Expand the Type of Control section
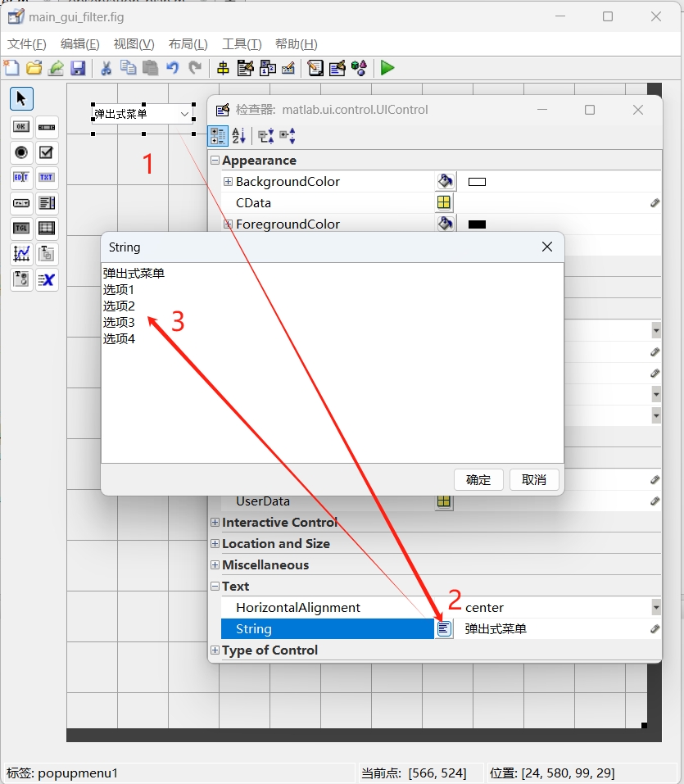684x784 pixels. click(215, 650)
